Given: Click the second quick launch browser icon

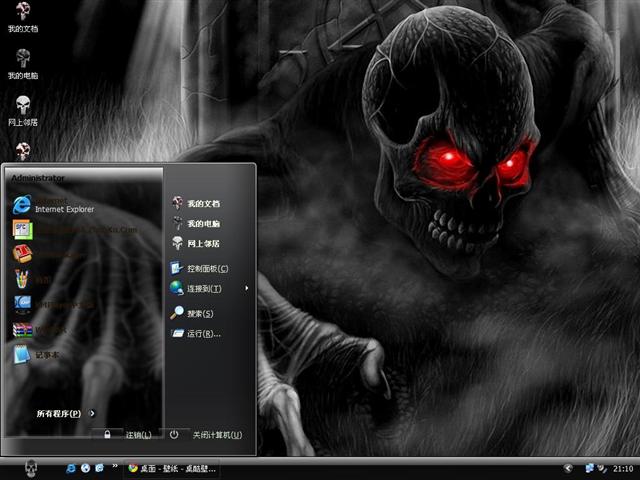Looking at the screenshot, I should pyautogui.click(x=85, y=468).
